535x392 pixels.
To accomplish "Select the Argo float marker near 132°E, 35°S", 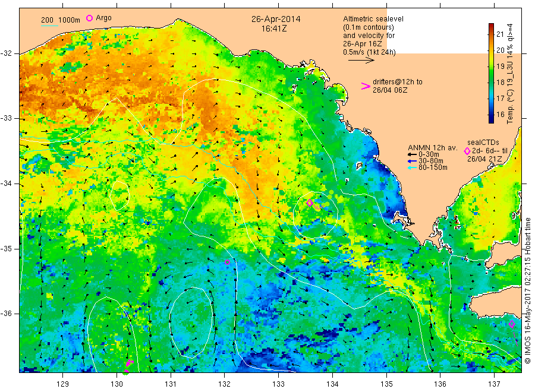I will coord(227,262).
